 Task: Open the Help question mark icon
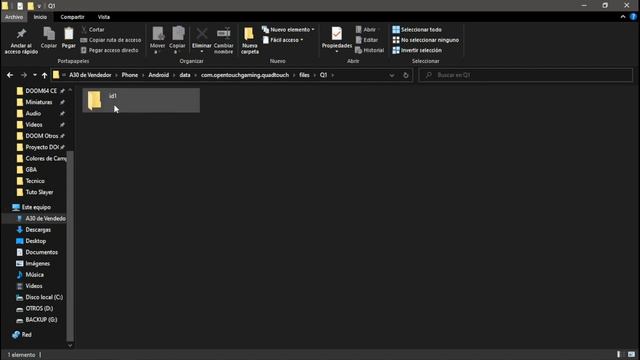click(633, 17)
